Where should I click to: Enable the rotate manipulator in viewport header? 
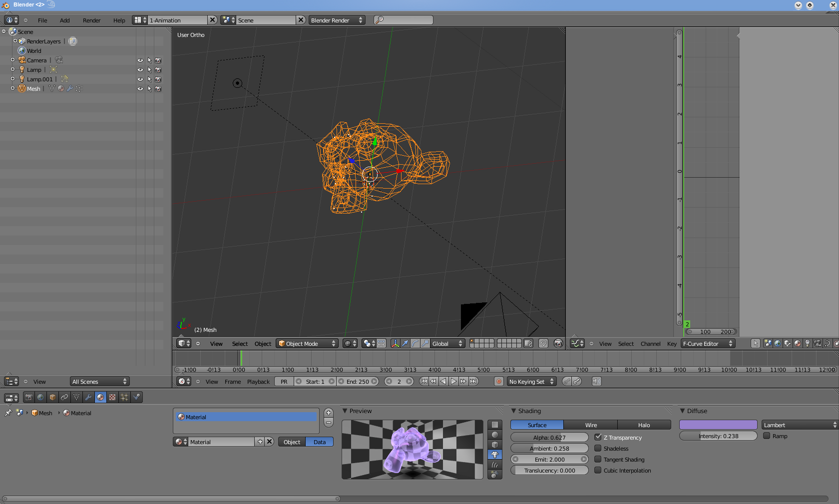point(415,343)
